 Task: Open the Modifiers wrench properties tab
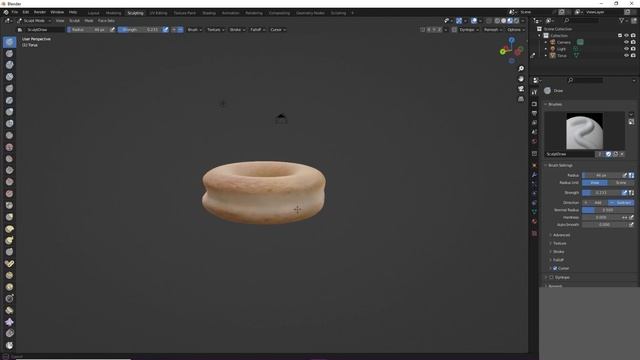534,175
